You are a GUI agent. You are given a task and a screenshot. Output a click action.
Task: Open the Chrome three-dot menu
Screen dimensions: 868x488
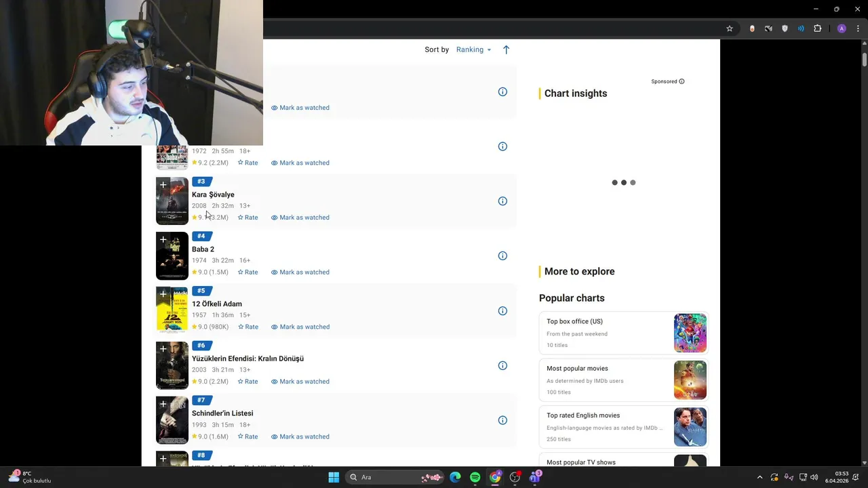pyautogui.click(x=858, y=28)
